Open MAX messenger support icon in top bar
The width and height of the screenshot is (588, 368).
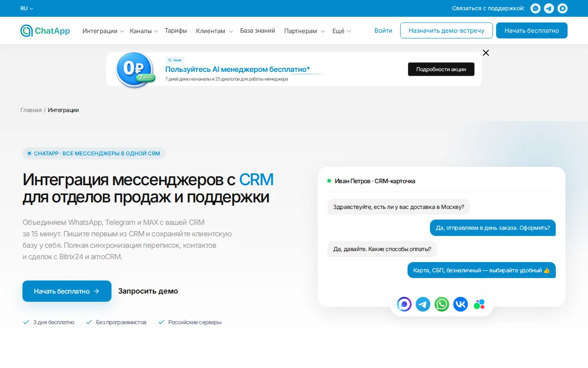tap(562, 8)
